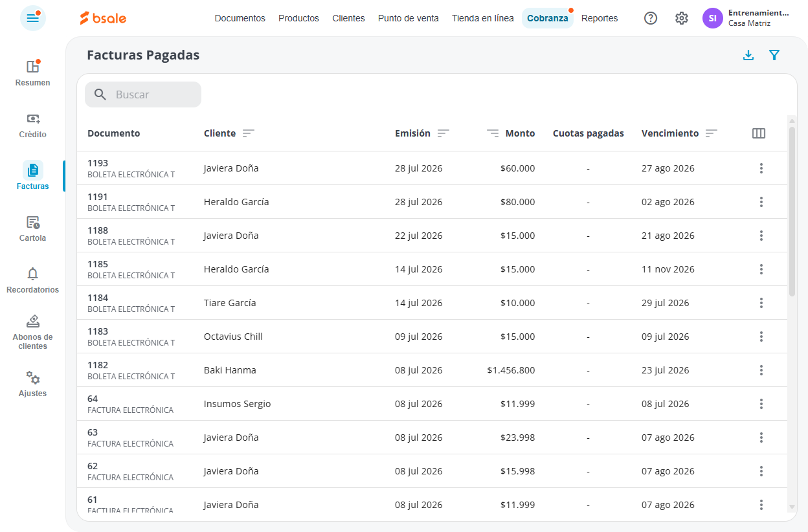Go to Resumen in sidebar

tap(33, 72)
